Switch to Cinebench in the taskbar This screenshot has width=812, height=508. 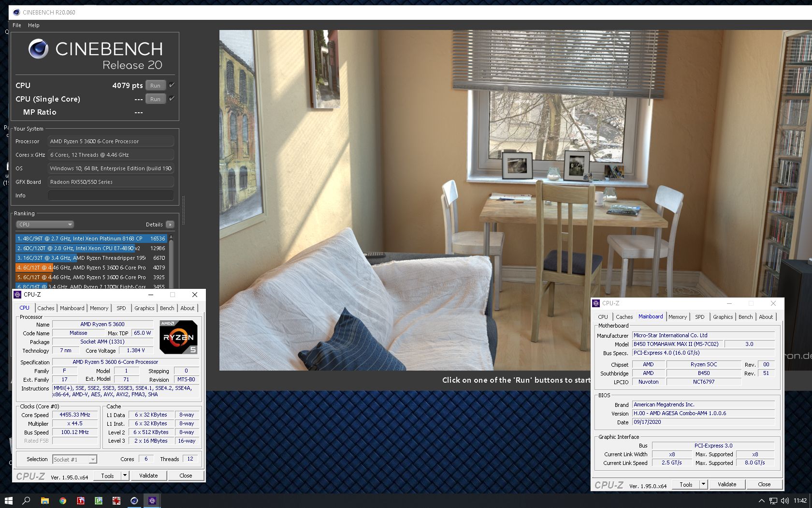[x=134, y=501]
